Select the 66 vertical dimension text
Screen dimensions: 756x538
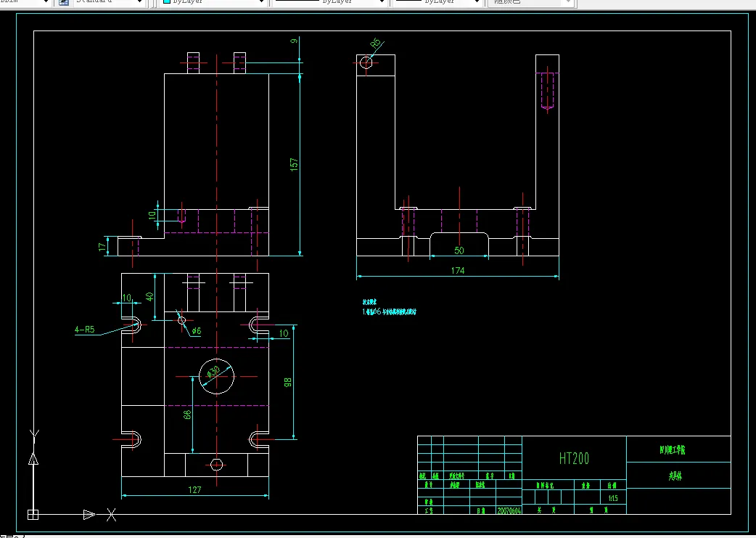point(188,414)
